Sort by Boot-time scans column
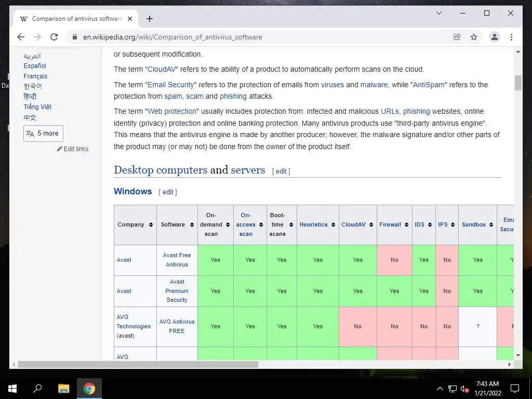This screenshot has width=532, height=399. (291, 224)
